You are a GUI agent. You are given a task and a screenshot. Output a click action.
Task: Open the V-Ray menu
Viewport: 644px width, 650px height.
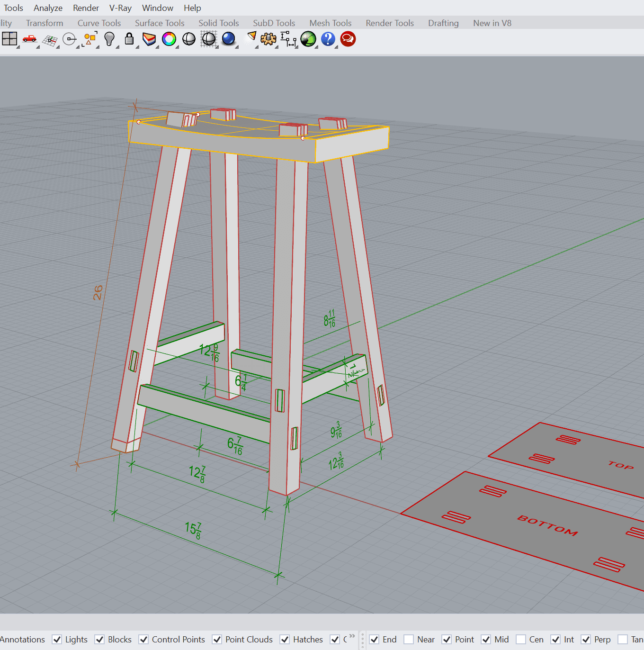[120, 8]
